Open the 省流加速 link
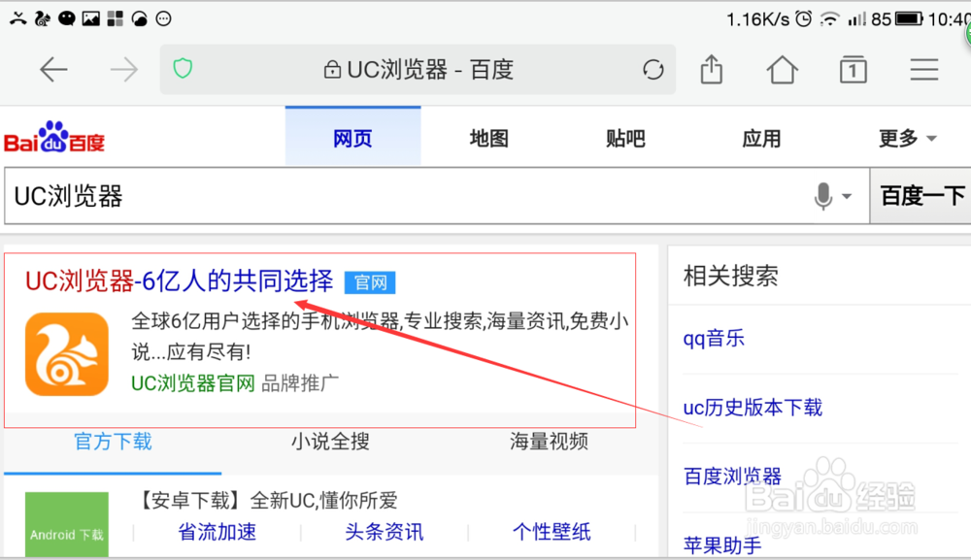The width and height of the screenshot is (971, 560). pos(217,532)
